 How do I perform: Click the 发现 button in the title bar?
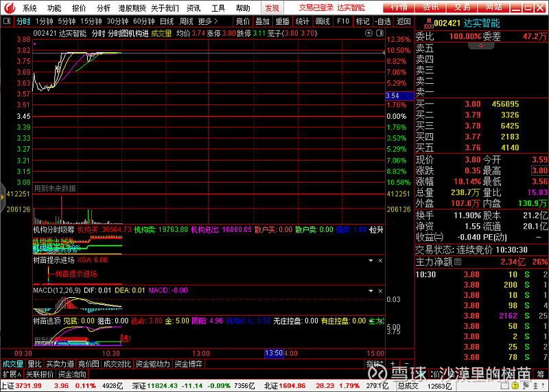272,8
